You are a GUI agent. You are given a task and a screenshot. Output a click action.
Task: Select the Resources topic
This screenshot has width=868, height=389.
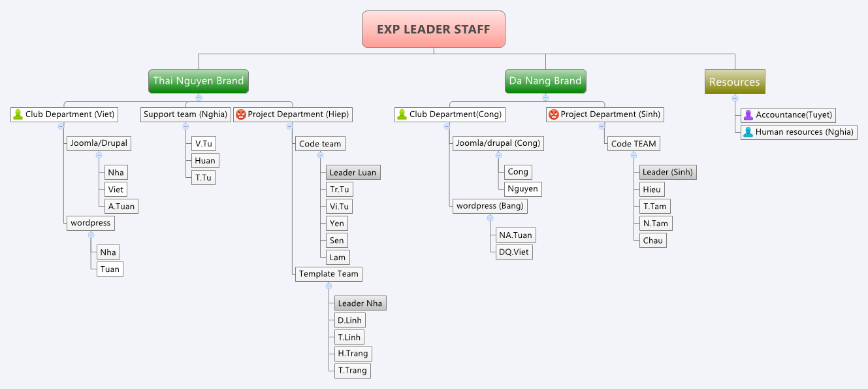click(735, 82)
